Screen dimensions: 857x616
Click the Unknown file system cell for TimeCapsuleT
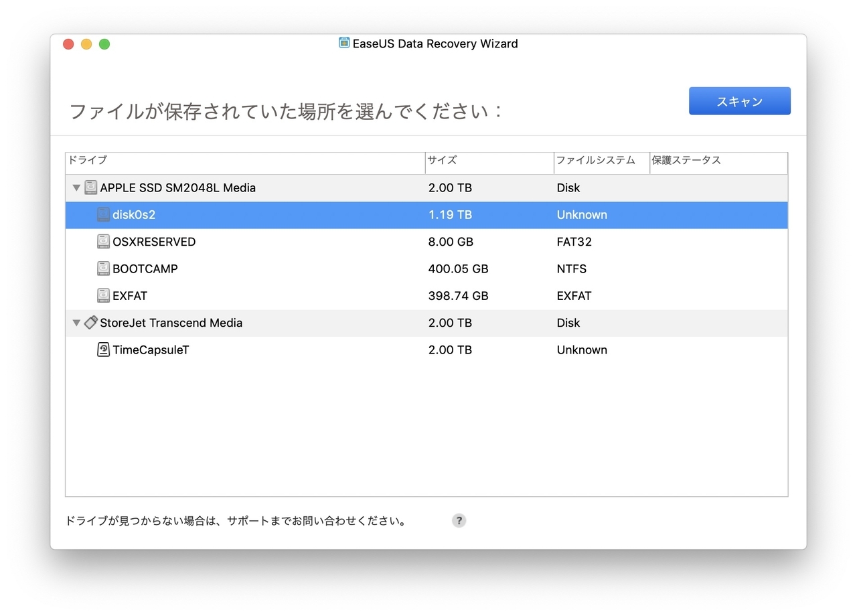pos(582,350)
